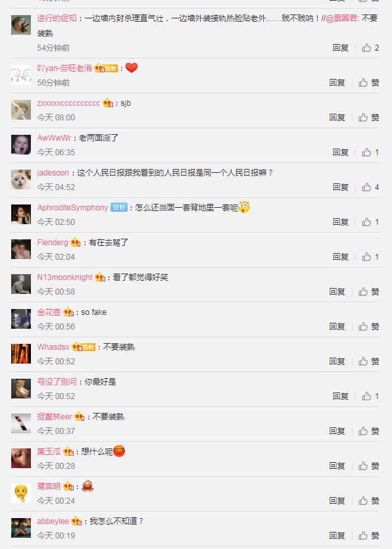
Task: Click the white cat avatar of jadesoon
Action: pyautogui.click(x=21, y=179)
